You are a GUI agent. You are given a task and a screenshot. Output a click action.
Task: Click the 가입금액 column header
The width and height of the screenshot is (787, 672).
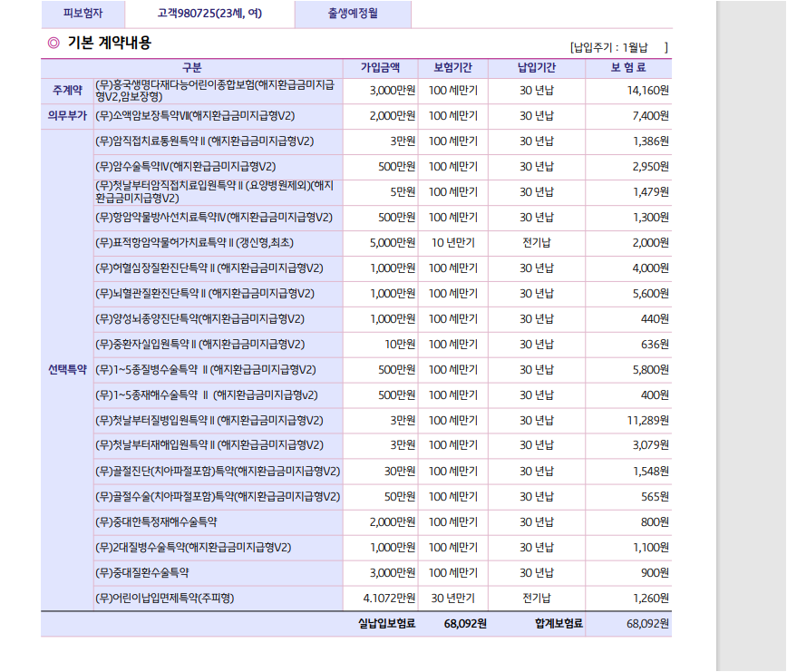coord(381,68)
